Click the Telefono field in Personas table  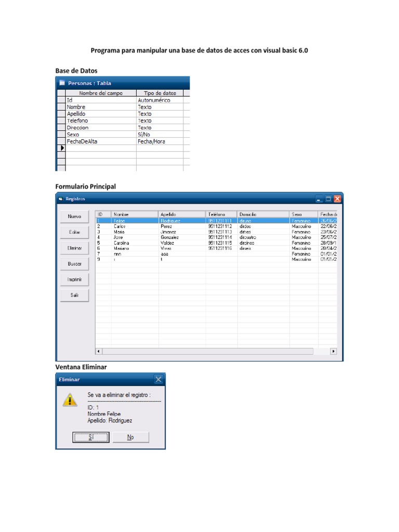click(x=101, y=121)
